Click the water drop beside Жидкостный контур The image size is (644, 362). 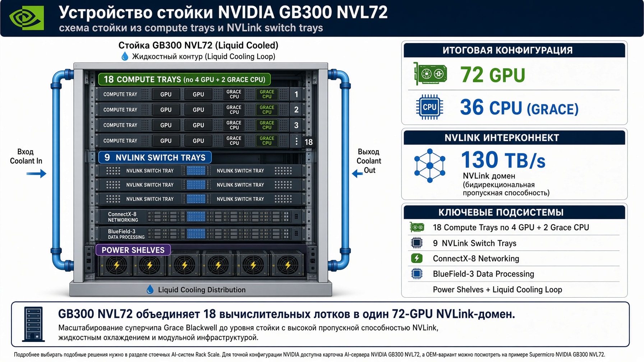(x=125, y=56)
